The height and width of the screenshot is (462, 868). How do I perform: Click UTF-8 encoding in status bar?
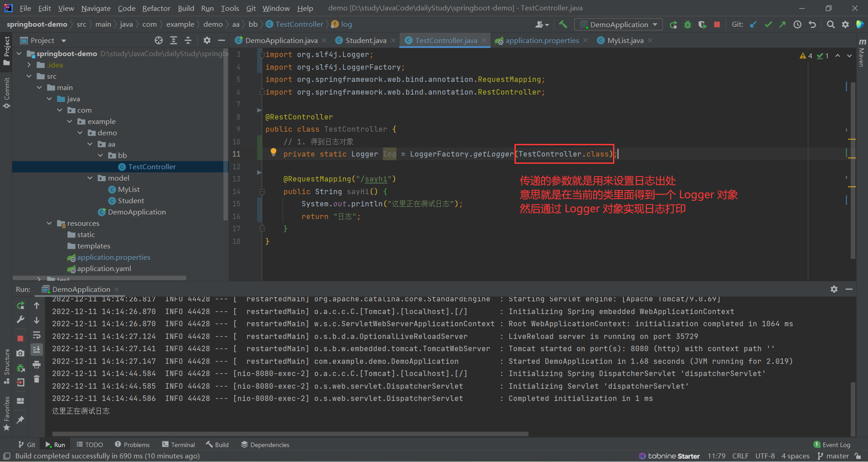[765, 456]
